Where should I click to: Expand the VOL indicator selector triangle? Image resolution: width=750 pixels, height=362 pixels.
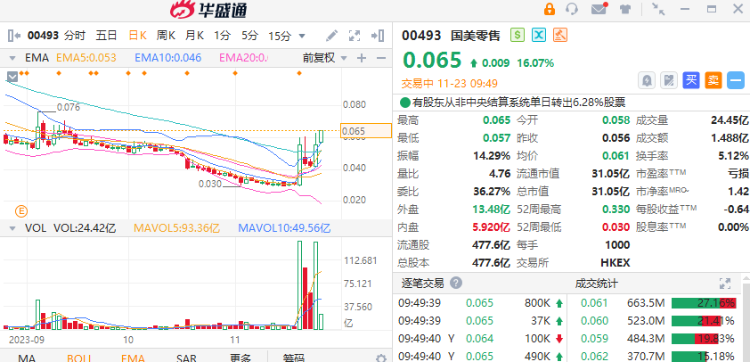click(12, 228)
